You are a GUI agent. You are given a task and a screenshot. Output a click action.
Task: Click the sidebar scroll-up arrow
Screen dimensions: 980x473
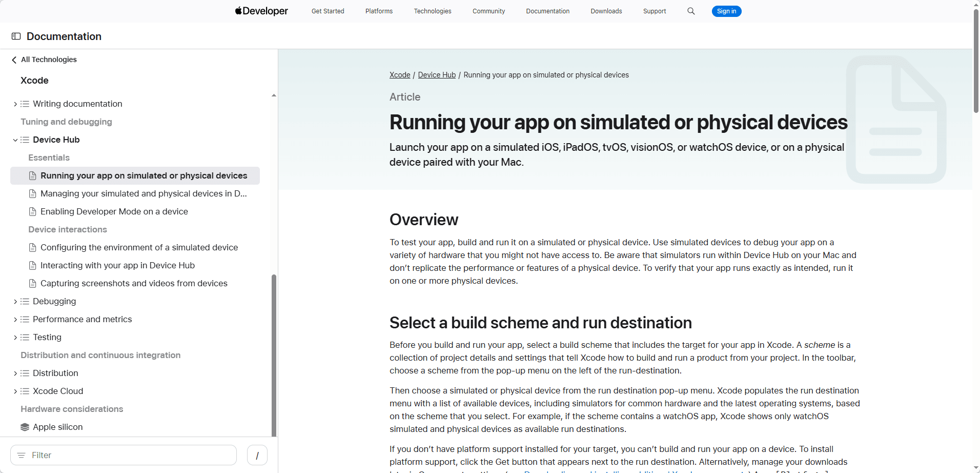click(x=274, y=95)
